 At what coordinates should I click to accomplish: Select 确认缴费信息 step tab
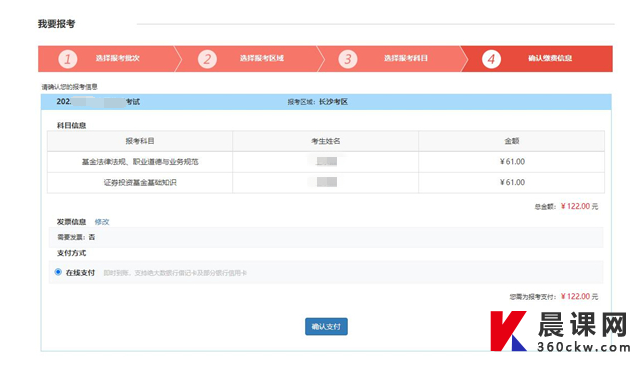[x=537, y=59]
